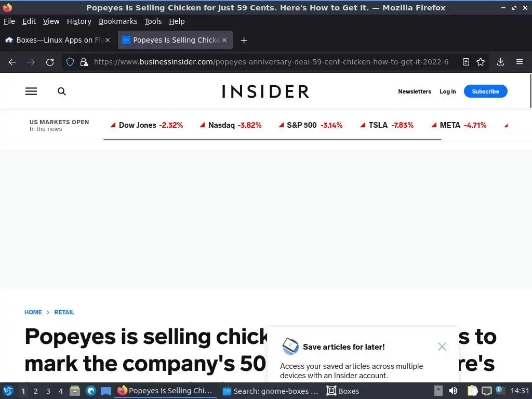This screenshot has height=399, width=532.
Task: Open Insider site navigation hamburger menu
Action: coord(31,91)
